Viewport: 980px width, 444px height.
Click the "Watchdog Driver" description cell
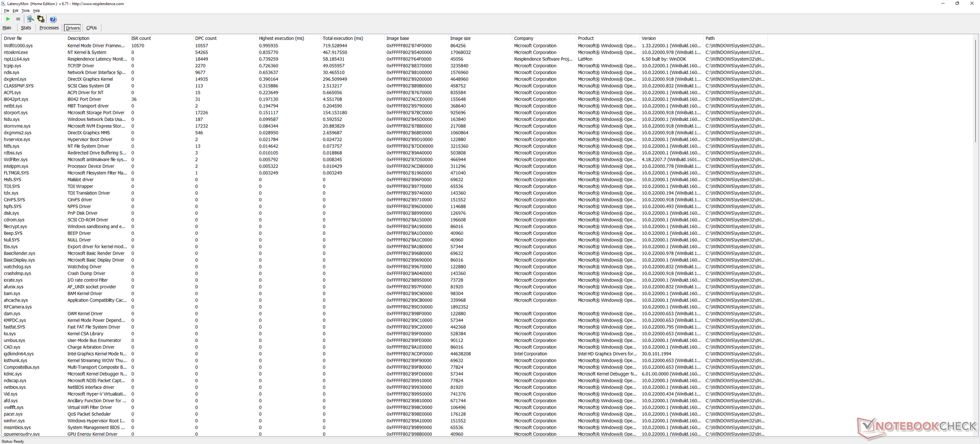(85, 267)
